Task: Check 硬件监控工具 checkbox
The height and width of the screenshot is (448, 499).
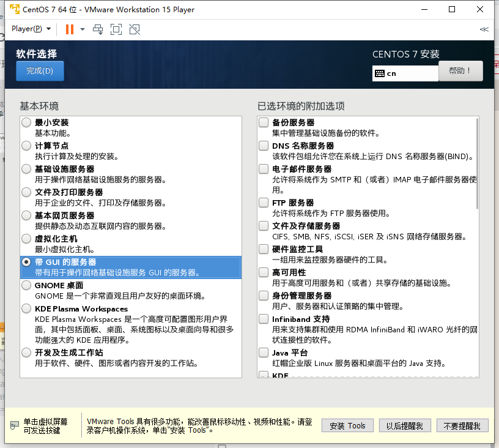Action: point(264,249)
